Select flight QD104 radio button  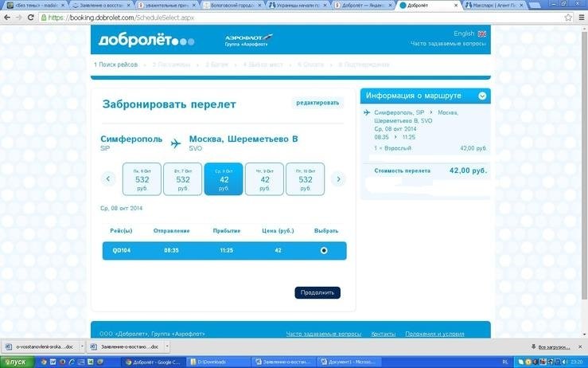click(323, 250)
